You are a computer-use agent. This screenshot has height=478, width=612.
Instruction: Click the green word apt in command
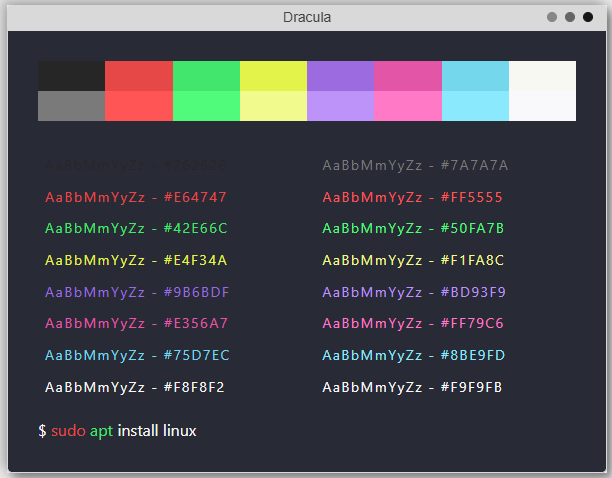(101, 432)
